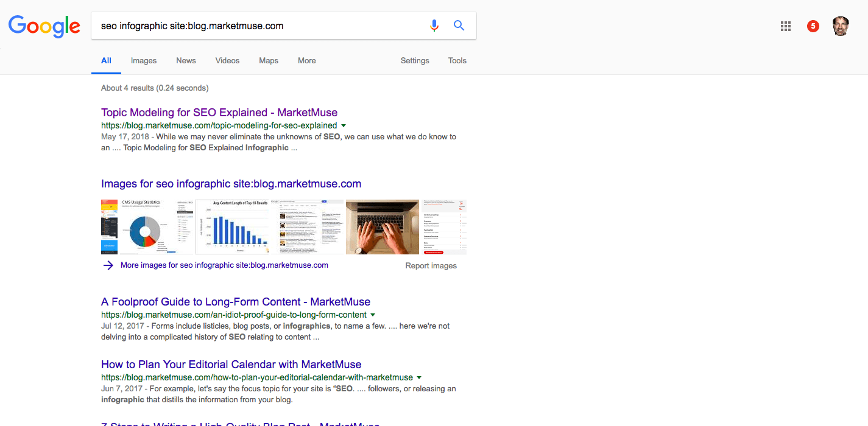Switch to the Videos tab
Screen dimensions: 868x426
click(227, 61)
